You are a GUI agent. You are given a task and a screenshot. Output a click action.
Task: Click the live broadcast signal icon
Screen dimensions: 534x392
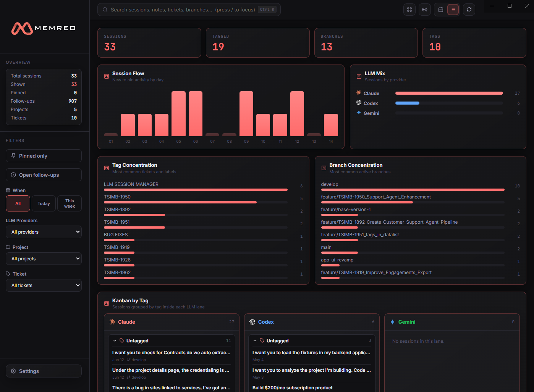click(425, 10)
